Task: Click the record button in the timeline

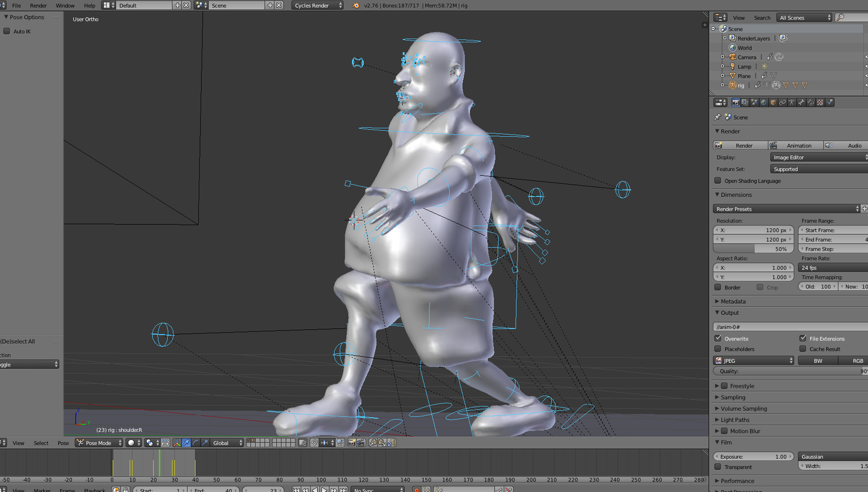Action: pos(417,489)
